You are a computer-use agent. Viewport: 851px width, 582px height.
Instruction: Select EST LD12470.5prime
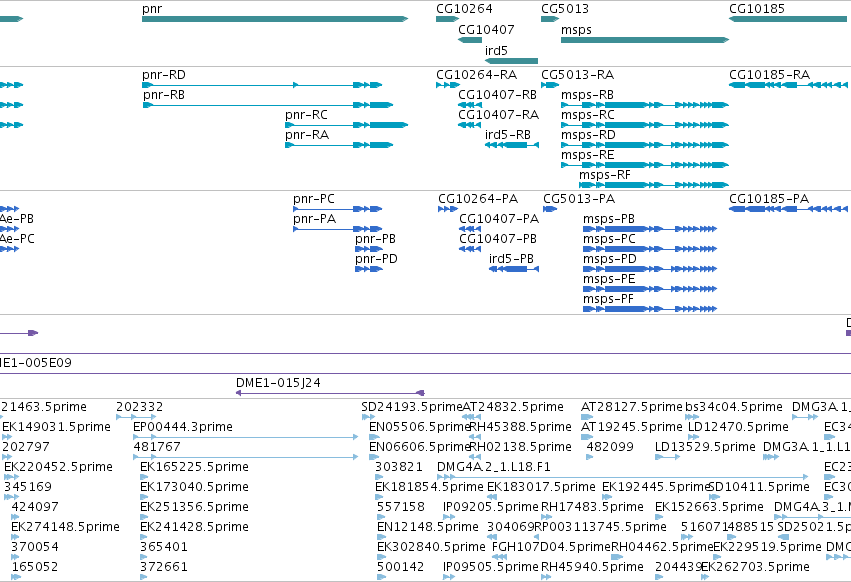coord(694,437)
